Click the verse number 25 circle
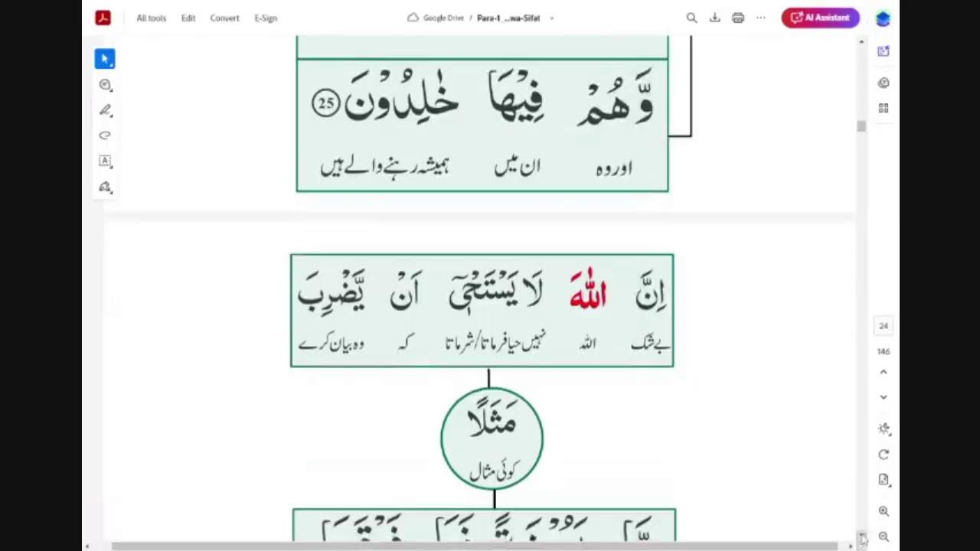The width and height of the screenshot is (980, 551). pos(325,103)
